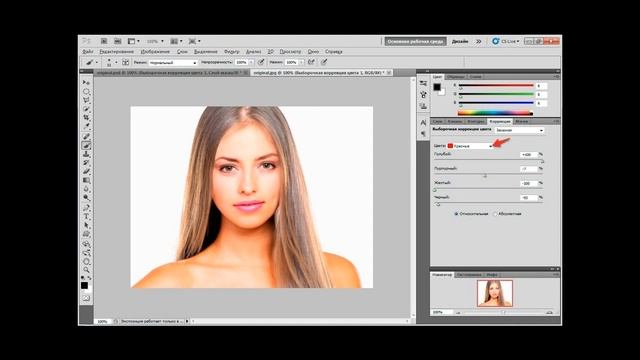Viewport: 640px width, 360px height.
Task: Open the Редактирование menu
Action: pos(117,52)
